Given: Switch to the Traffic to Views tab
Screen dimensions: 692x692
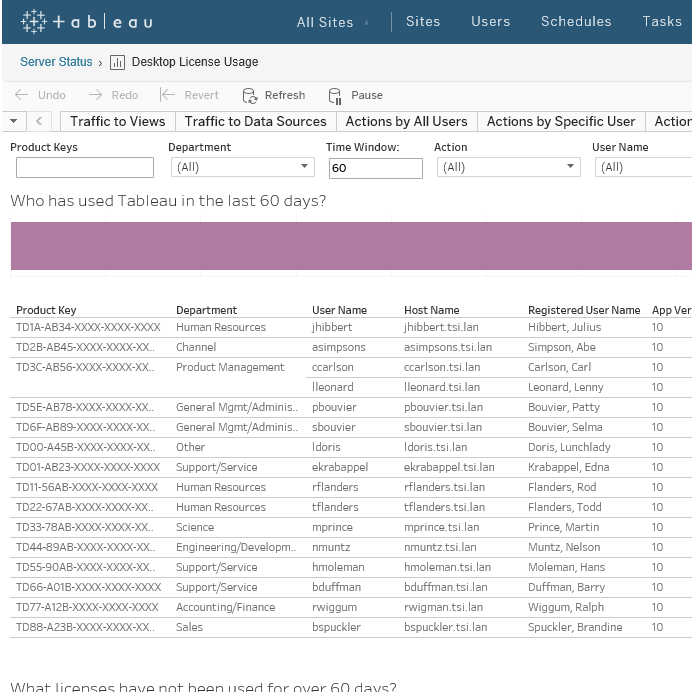Looking at the screenshot, I should (x=117, y=121).
